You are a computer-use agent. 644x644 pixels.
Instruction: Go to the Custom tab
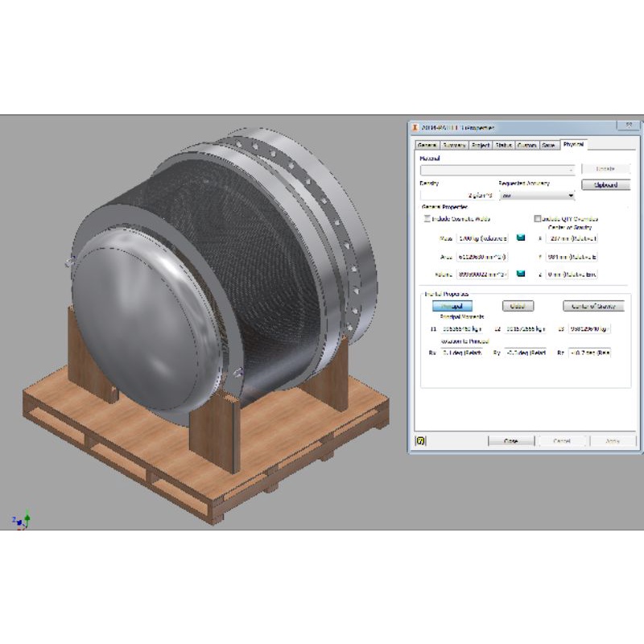pyautogui.click(x=526, y=145)
